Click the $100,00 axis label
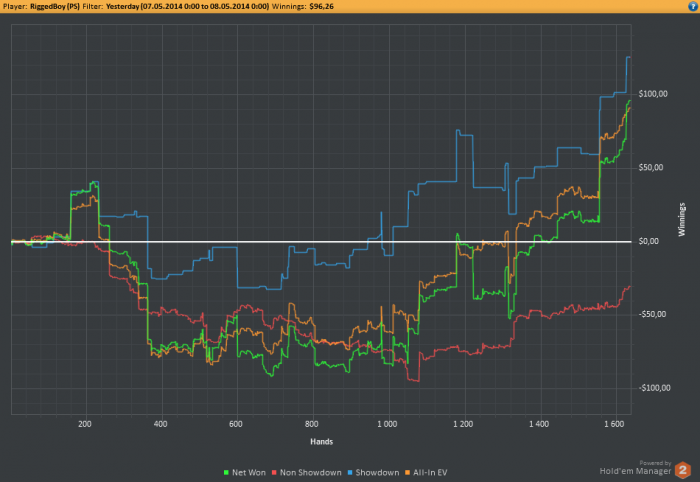The image size is (700, 482). click(653, 94)
